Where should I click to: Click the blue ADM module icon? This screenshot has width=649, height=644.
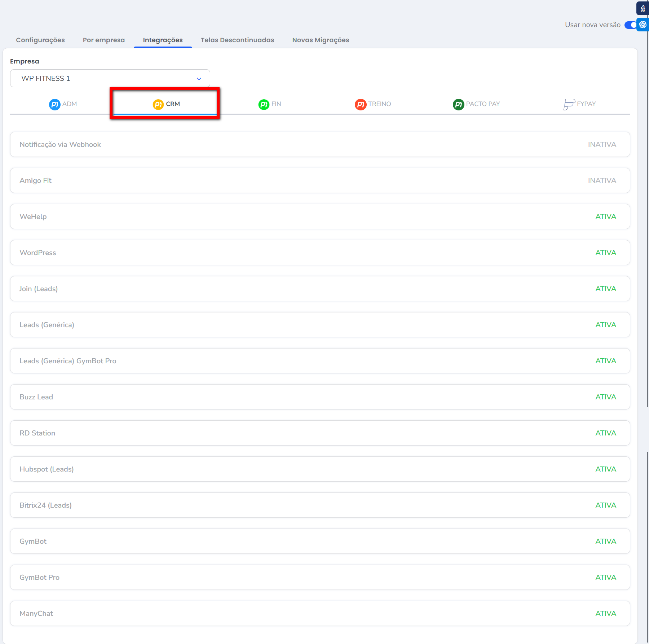pyautogui.click(x=54, y=104)
